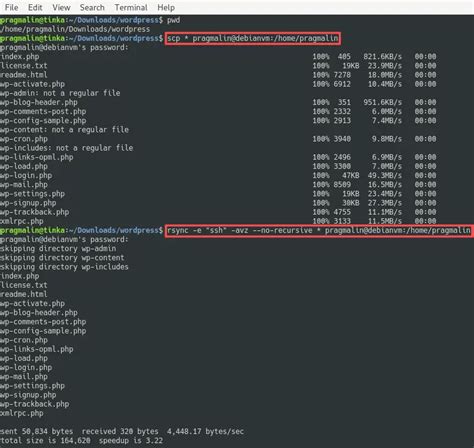
Task: Click the '10.4MB/s' speed value
Action: coord(385,84)
